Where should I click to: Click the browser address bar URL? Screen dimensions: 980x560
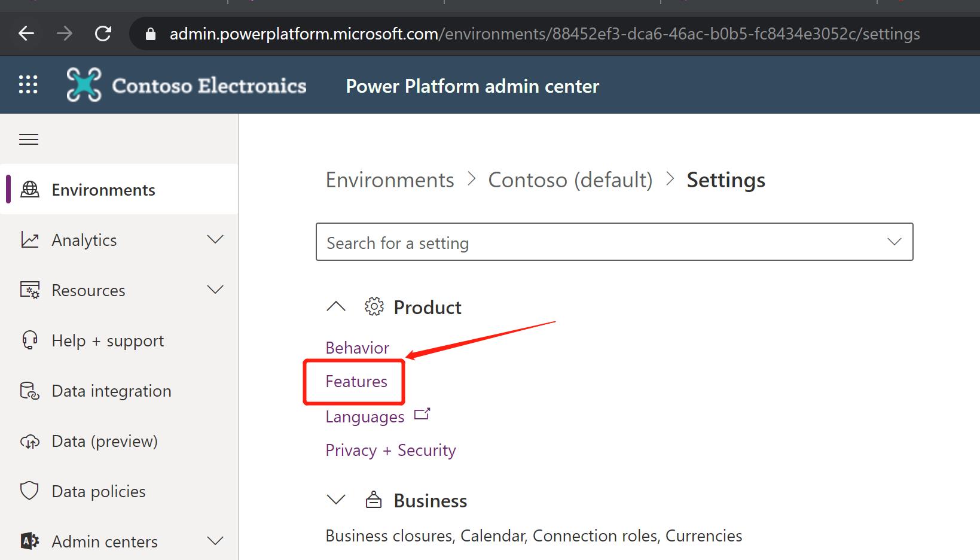[x=545, y=34]
